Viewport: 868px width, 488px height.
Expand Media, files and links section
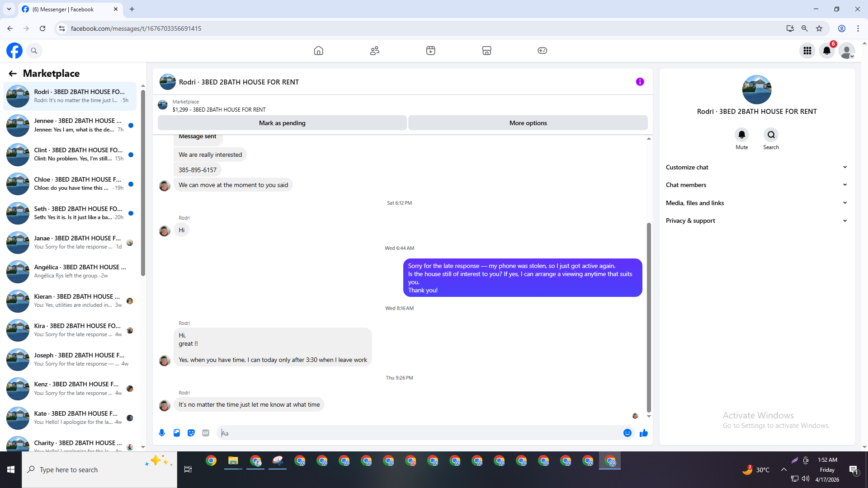tap(756, 203)
